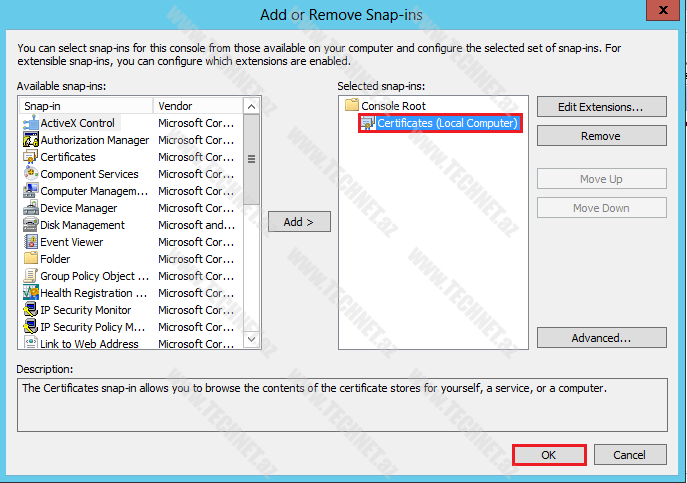687x483 pixels.
Task: Select the Authorization Manager icon
Action: click(x=31, y=140)
